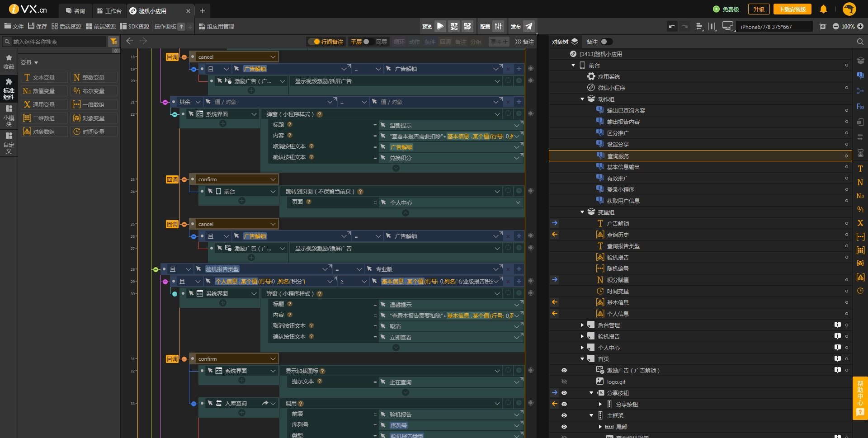
Task: Click the publish paper-plane icon
Action: tap(528, 26)
